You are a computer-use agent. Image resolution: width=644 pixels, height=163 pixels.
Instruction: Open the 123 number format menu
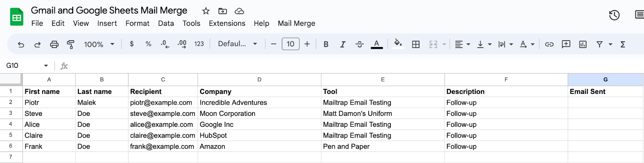point(199,44)
